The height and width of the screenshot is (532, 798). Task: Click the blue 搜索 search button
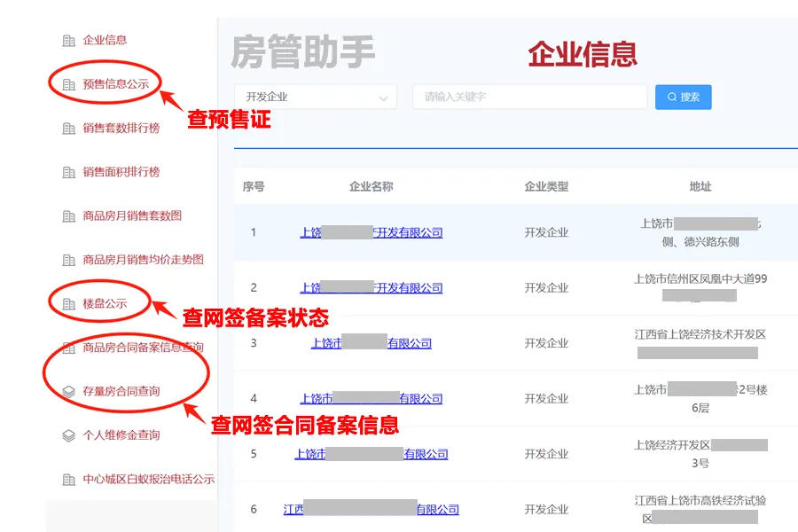tap(681, 97)
